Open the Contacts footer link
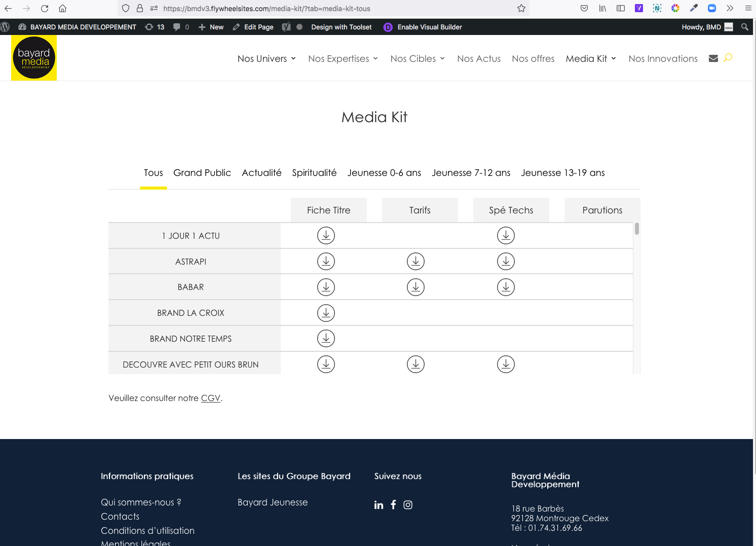The width and height of the screenshot is (756, 546). click(120, 517)
